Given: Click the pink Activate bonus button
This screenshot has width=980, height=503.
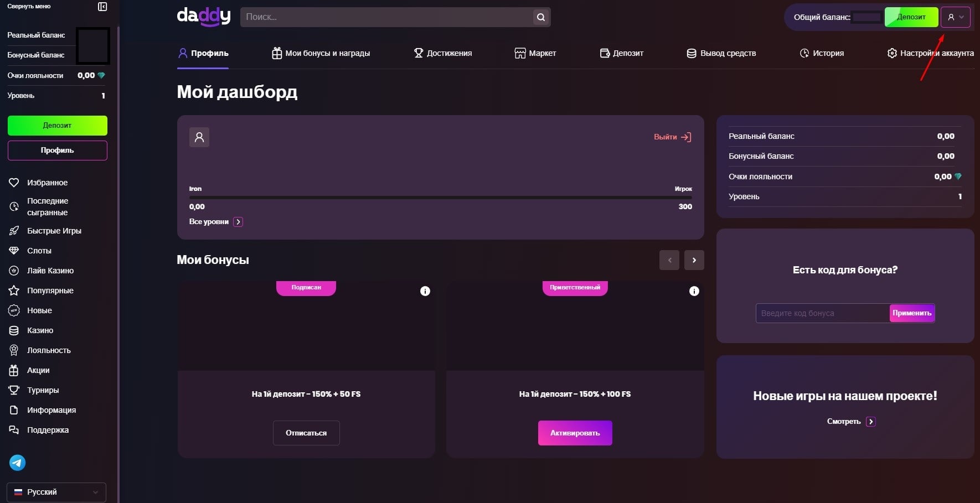Looking at the screenshot, I should pos(575,433).
